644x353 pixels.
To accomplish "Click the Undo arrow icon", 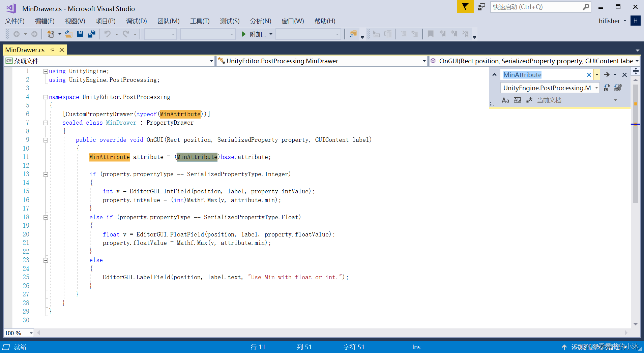I will (x=108, y=34).
